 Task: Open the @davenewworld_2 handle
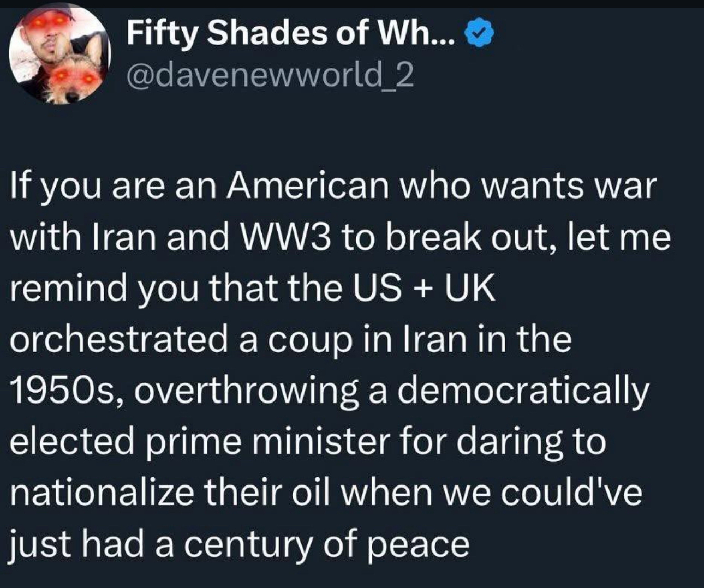tap(270, 76)
